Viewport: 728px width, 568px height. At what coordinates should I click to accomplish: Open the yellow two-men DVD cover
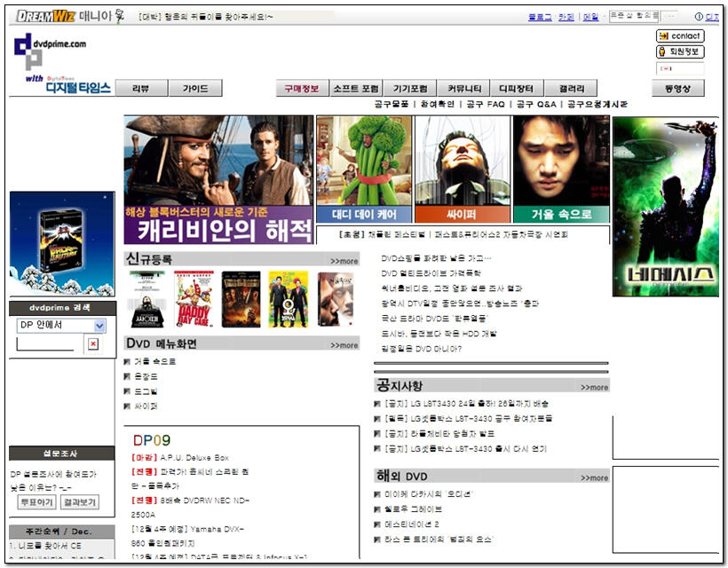(289, 299)
